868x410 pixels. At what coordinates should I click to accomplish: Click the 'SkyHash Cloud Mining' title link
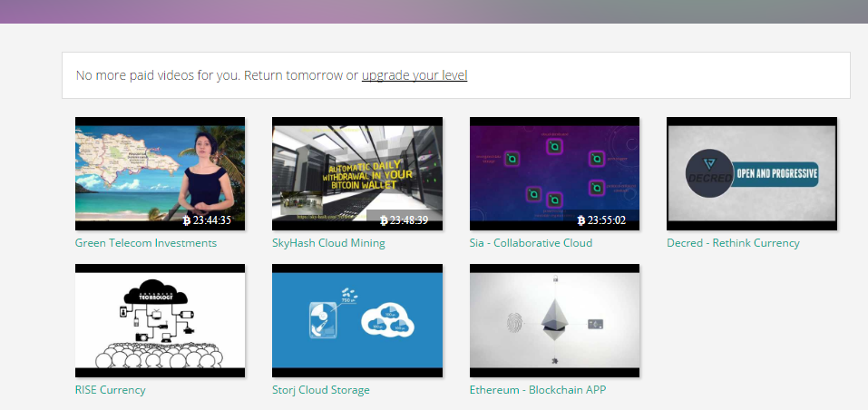click(328, 243)
